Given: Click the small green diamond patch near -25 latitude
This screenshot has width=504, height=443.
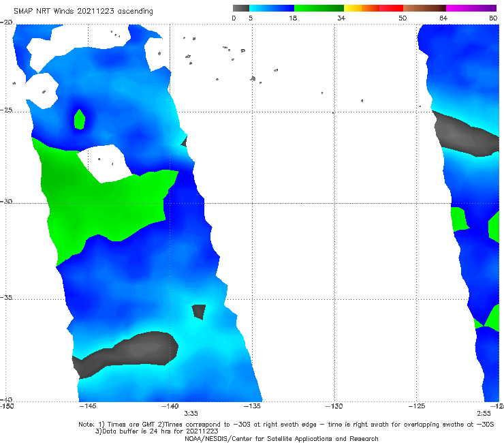Looking at the screenshot, I should click(x=80, y=119).
